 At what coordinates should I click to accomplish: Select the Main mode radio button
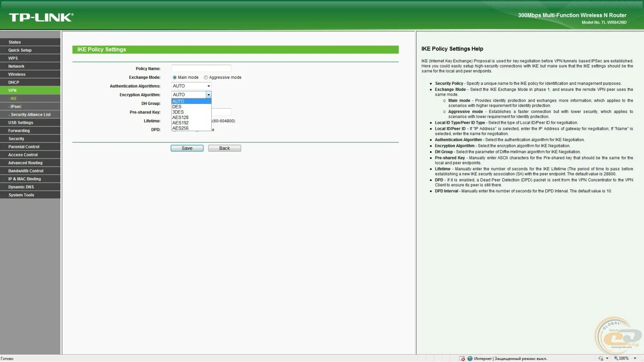pos(175,78)
